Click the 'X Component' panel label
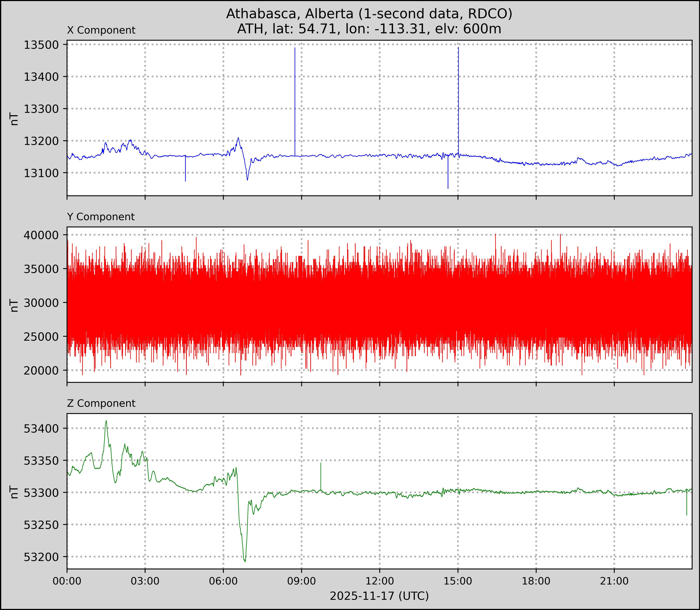The width and height of the screenshot is (700, 610). pyautogui.click(x=101, y=30)
